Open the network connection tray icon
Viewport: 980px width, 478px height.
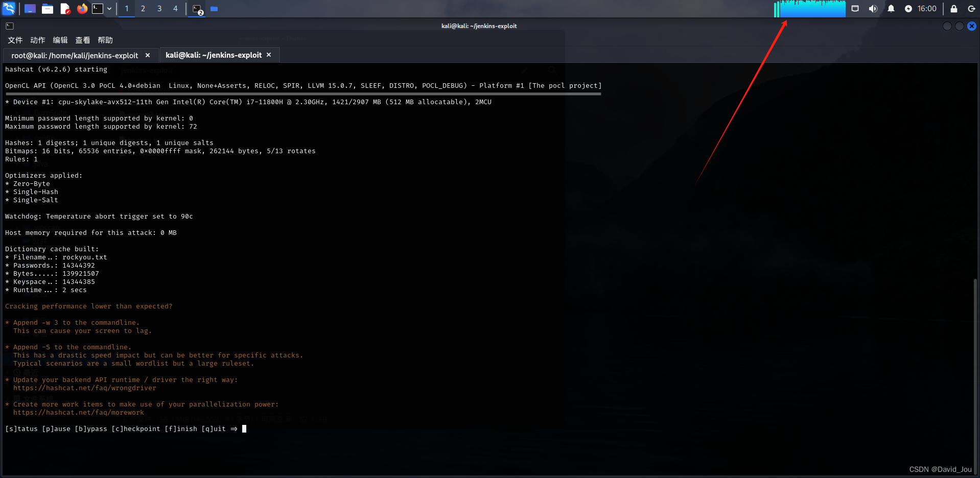(855, 9)
